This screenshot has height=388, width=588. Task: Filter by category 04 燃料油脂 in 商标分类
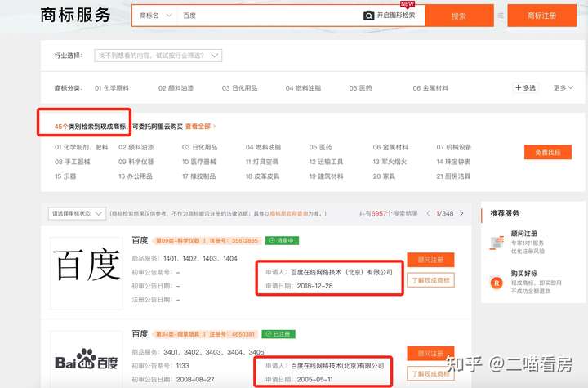(303, 88)
